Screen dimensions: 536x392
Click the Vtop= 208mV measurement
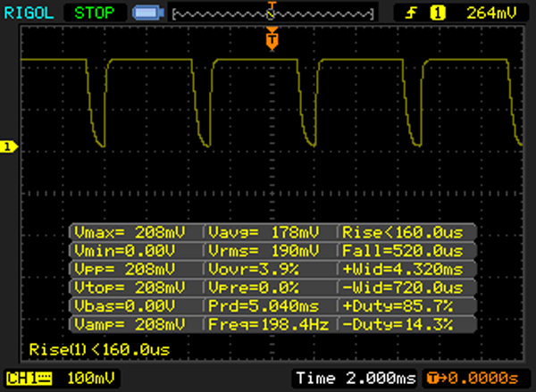click(x=130, y=288)
